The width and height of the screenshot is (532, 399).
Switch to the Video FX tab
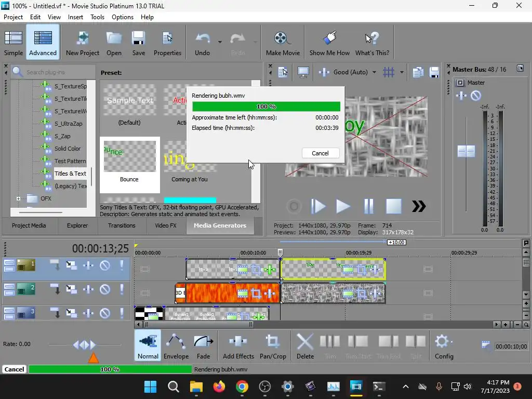pyautogui.click(x=166, y=225)
